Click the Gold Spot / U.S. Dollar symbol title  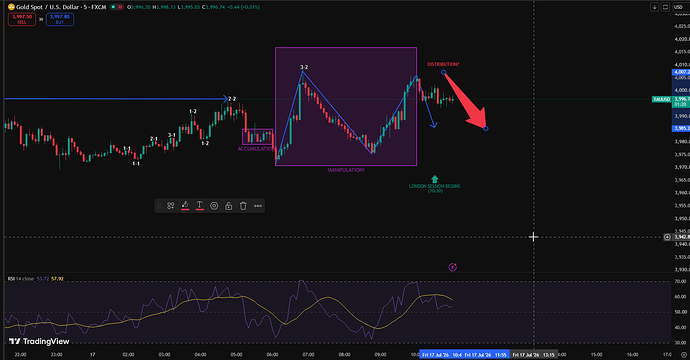(x=57, y=7)
